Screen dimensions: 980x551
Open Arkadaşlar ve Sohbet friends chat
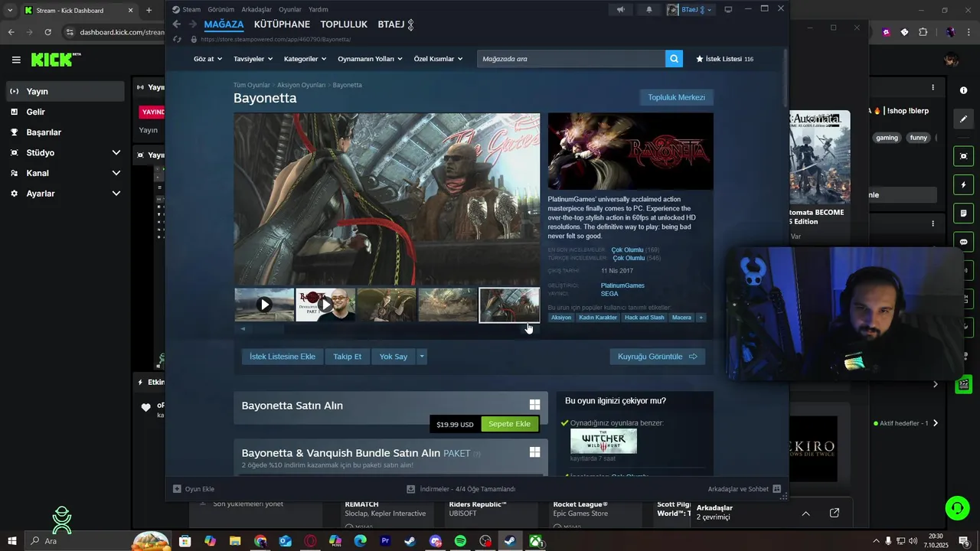tap(744, 489)
